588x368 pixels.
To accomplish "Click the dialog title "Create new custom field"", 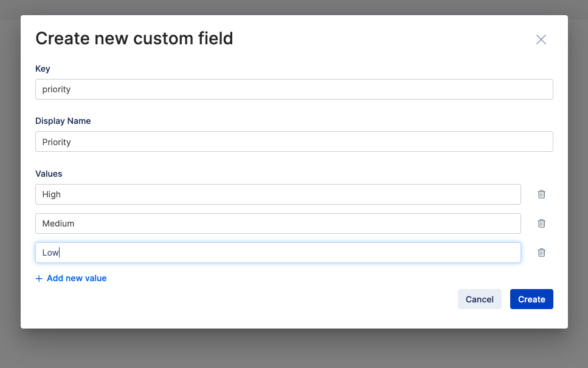I will click(134, 38).
